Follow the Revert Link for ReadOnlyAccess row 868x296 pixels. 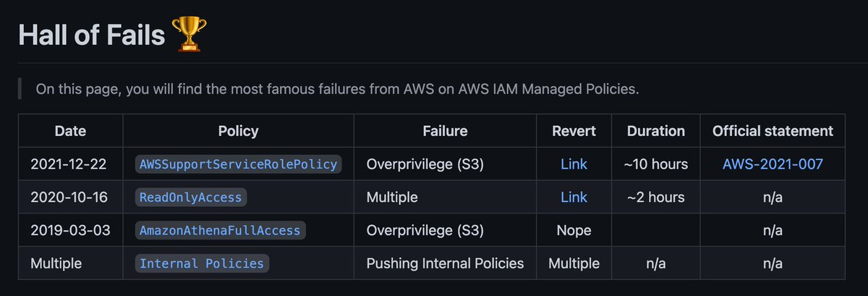574,197
